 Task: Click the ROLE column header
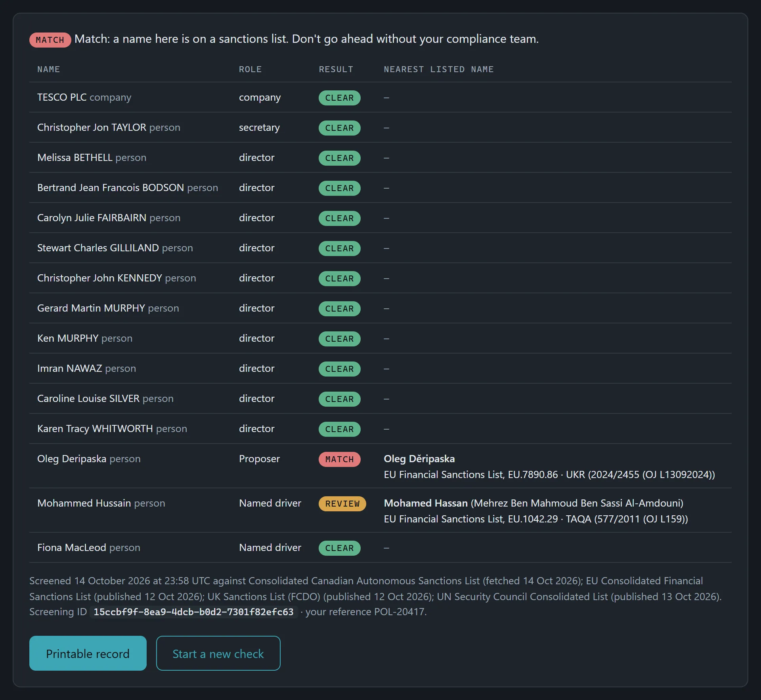[x=250, y=69]
